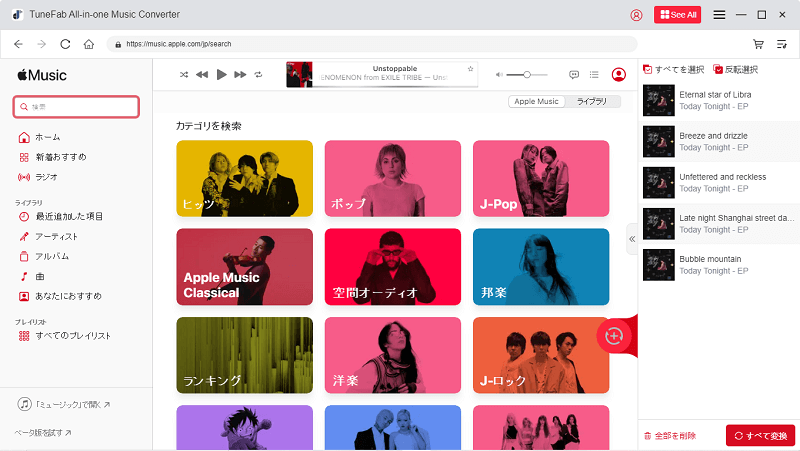This screenshot has height=451, width=800.
Task: Adjust the volume slider
Action: (x=527, y=75)
